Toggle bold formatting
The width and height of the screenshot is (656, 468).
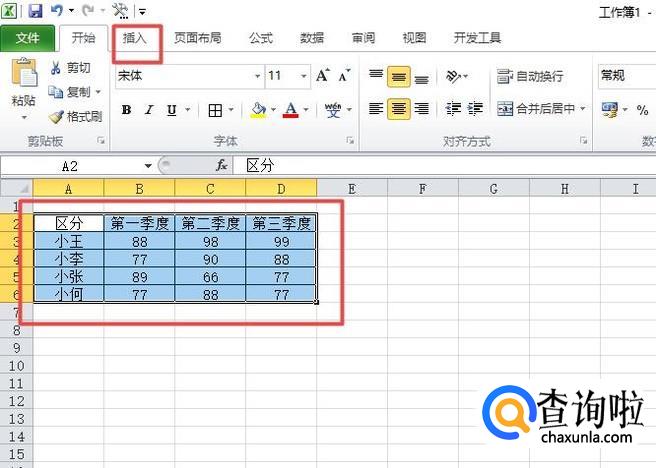[126, 110]
